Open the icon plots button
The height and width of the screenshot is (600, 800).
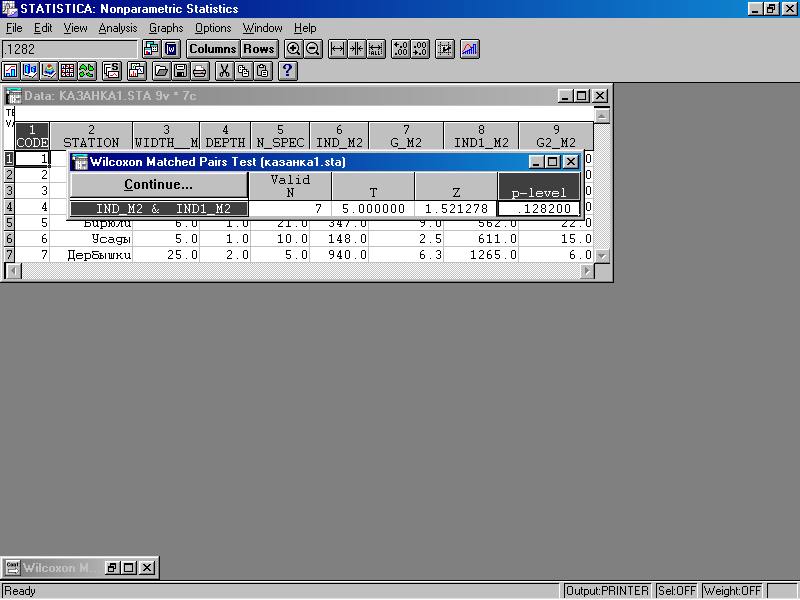(x=87, y=70)
